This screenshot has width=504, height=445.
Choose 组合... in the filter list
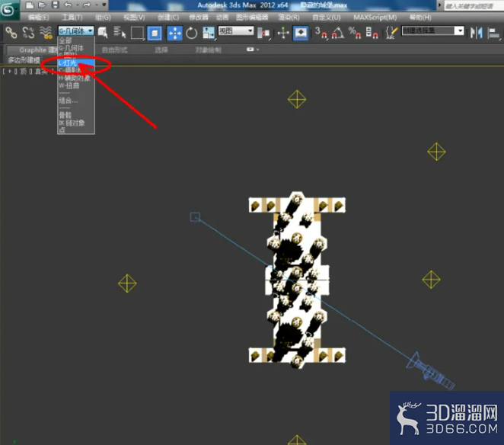(x=76, y=101)
